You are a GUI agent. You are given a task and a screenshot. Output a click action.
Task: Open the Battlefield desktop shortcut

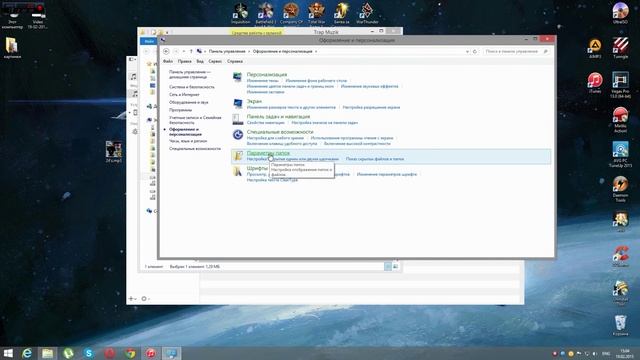pos(266,13)
